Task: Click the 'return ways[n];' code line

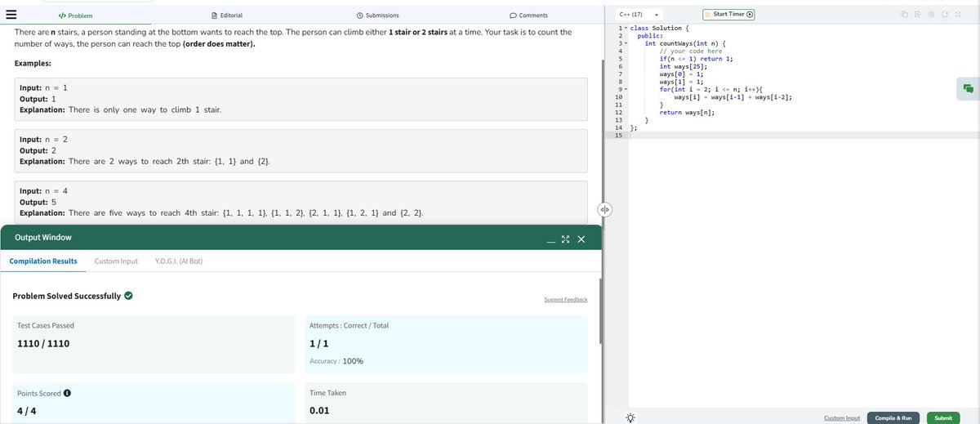Action: pyautogui.click(x=687, y=113)
